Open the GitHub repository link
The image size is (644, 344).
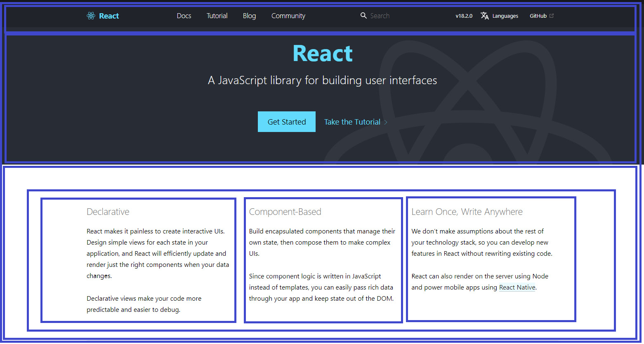538,16
